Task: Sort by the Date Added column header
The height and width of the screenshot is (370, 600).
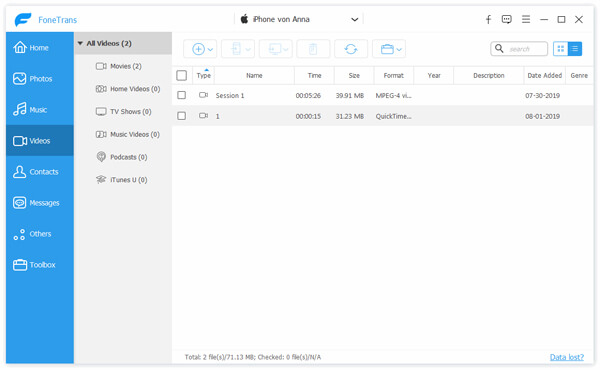Action: [x=545, y=75]
